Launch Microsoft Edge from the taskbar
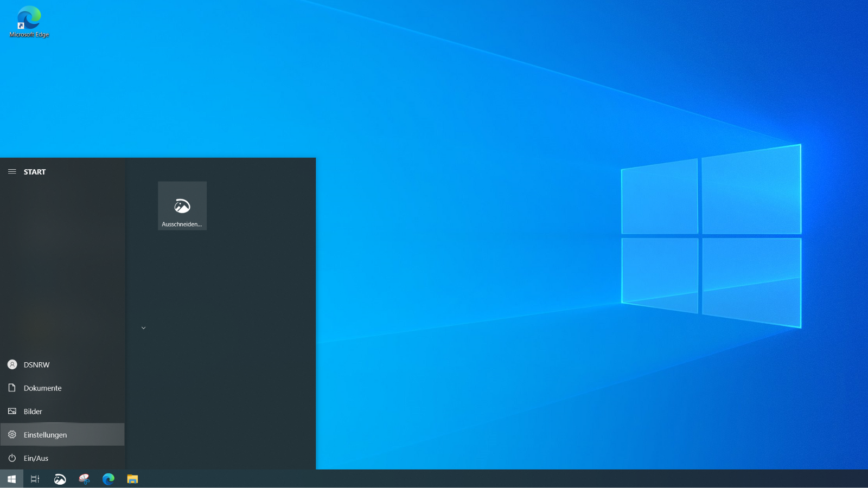The image size is (868, 488). tap(108, 479)
